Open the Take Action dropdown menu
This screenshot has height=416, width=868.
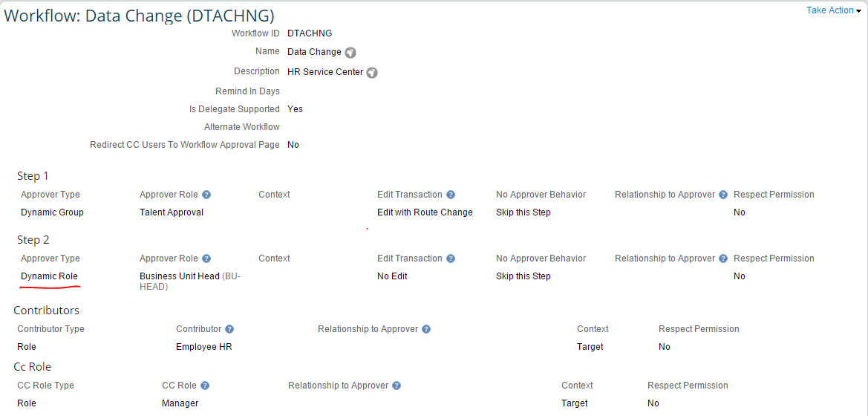tap(834, 10)
